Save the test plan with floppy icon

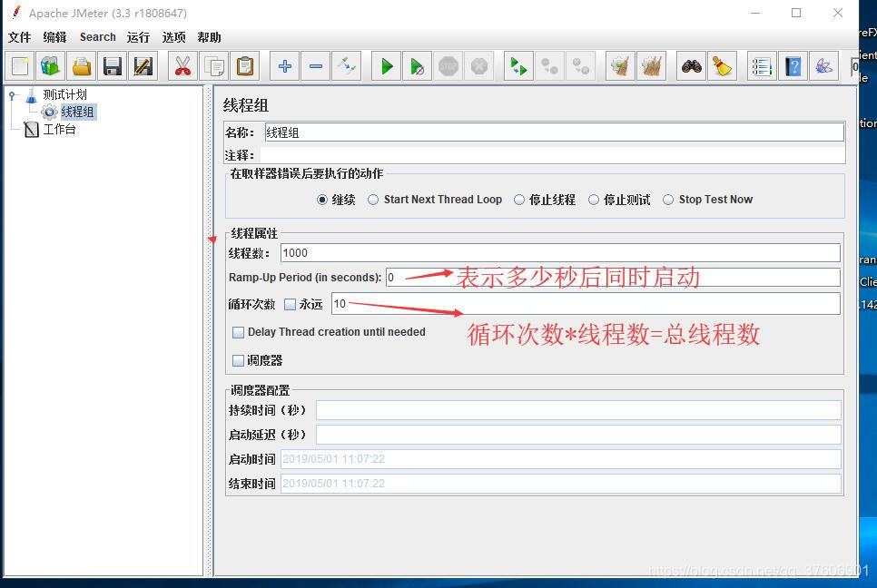pyautogui.click(x=113, y=66)
